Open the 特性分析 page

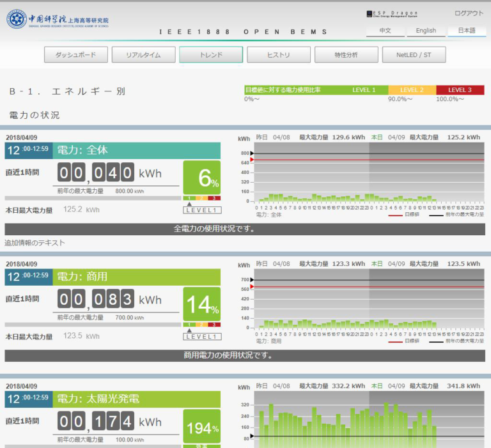coord(347,55)
